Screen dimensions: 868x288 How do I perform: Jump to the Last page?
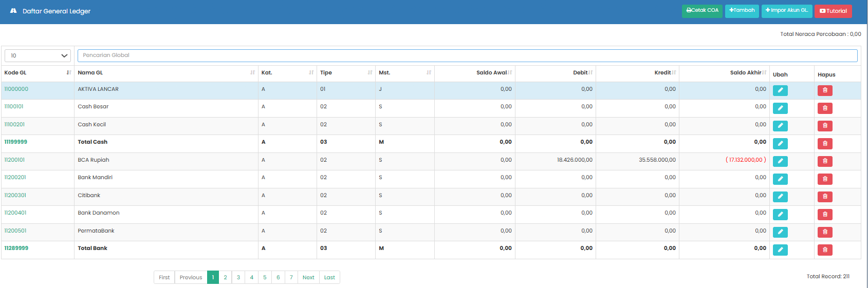[329, 277]
